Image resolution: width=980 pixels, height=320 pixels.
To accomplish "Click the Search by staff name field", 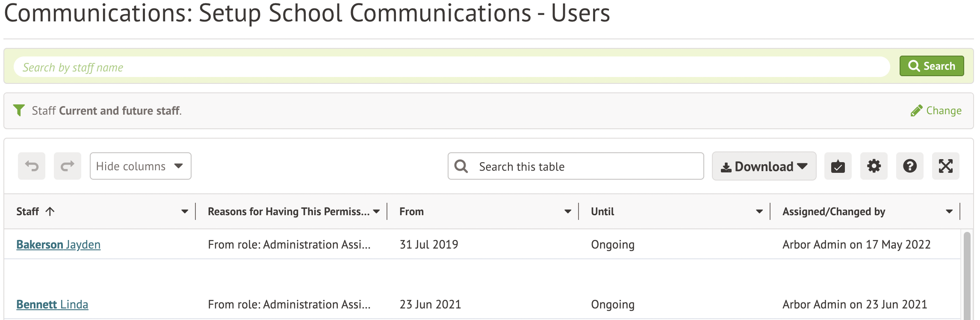I will (452, 67).
